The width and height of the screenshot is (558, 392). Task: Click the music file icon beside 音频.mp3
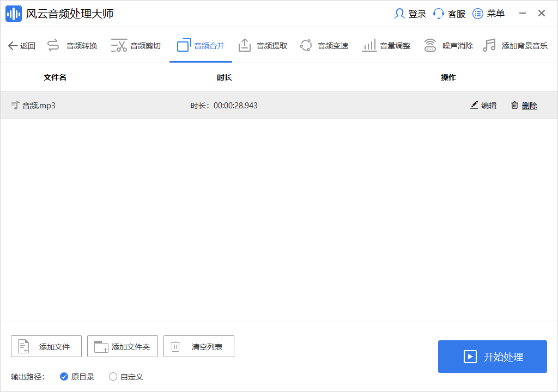tap(15, 105)
